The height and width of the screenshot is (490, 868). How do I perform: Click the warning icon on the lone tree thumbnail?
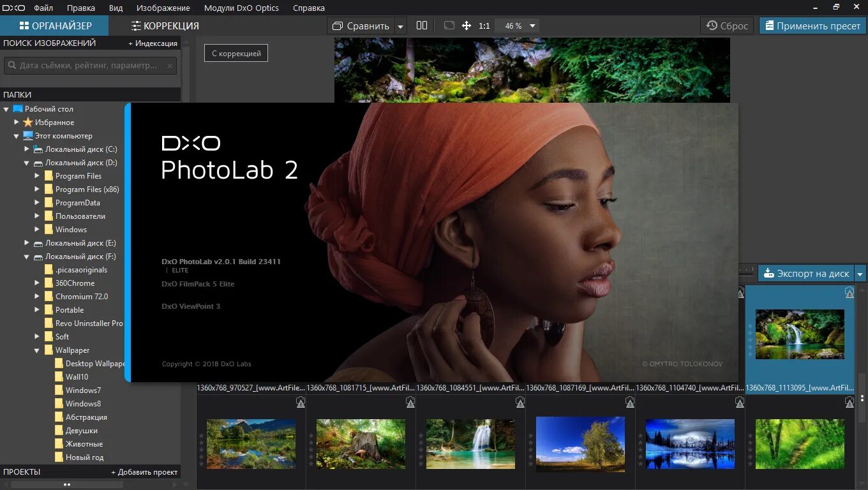630,403
